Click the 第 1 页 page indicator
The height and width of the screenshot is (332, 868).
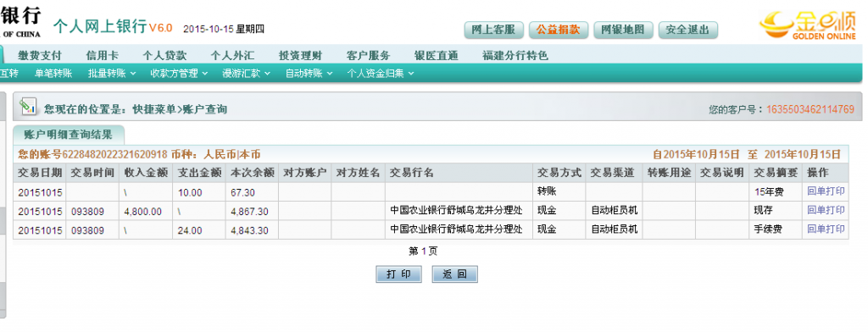pyautogui.click(x=423, y=252)
